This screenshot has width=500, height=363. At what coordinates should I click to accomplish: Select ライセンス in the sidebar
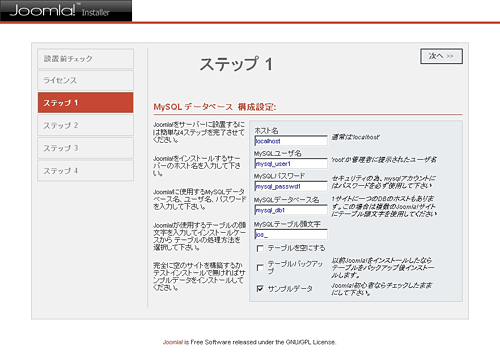86,80
